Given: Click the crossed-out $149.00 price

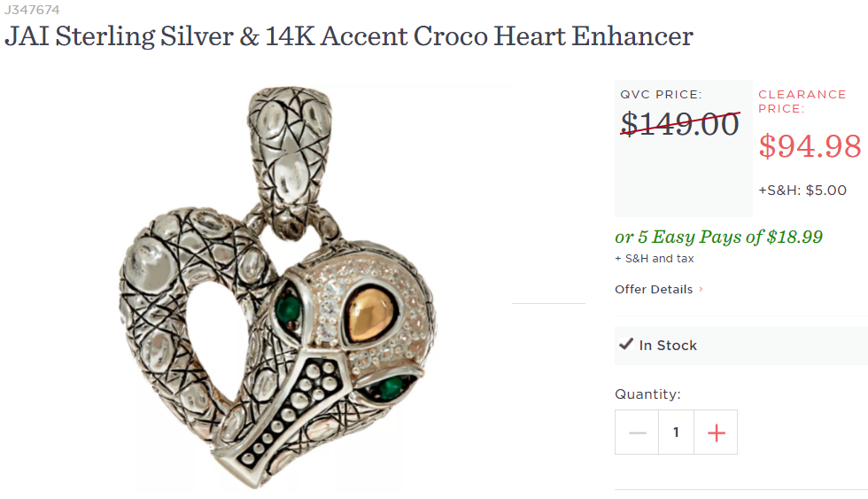Looking at the screenshot, I should (680, 124).
